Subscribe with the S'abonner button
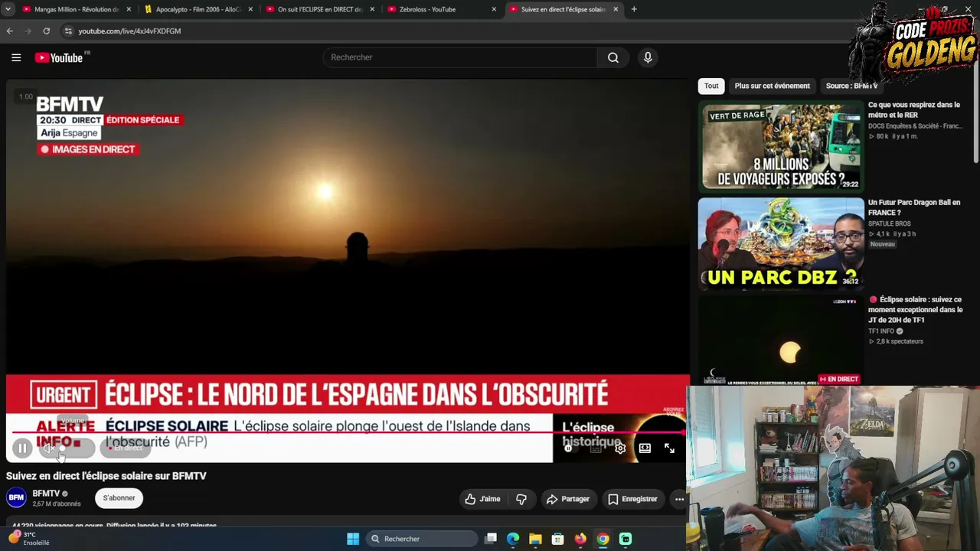The width and height of the screenshot is (980, 551). tap(119, 498)
